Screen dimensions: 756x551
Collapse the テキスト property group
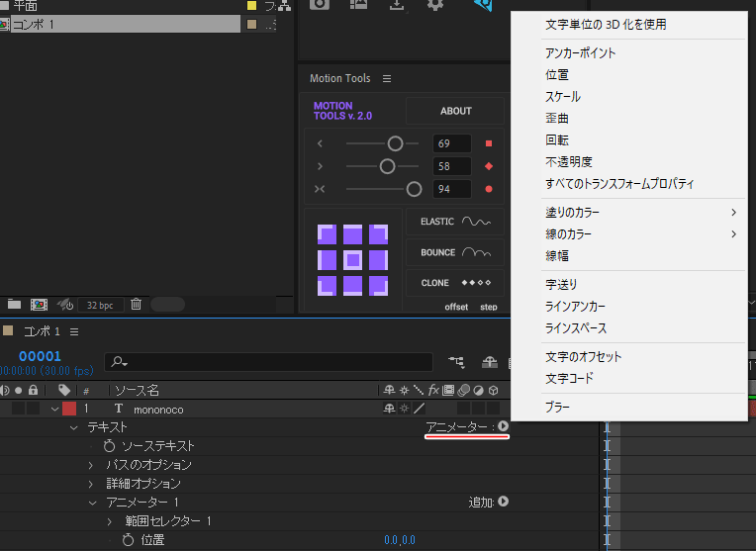click(73, 427)
